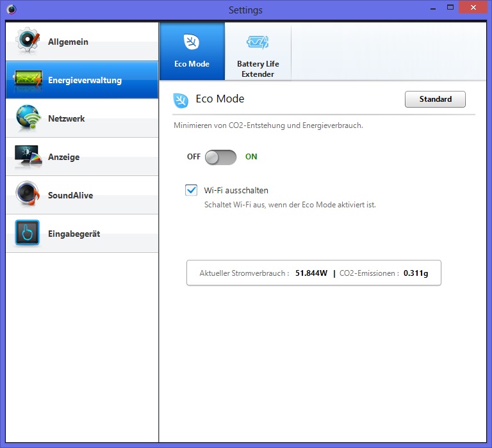The image size is (492, 448).
Task: Select Energieverwaltung in the sidebar
Action: [x=82, y=80]
